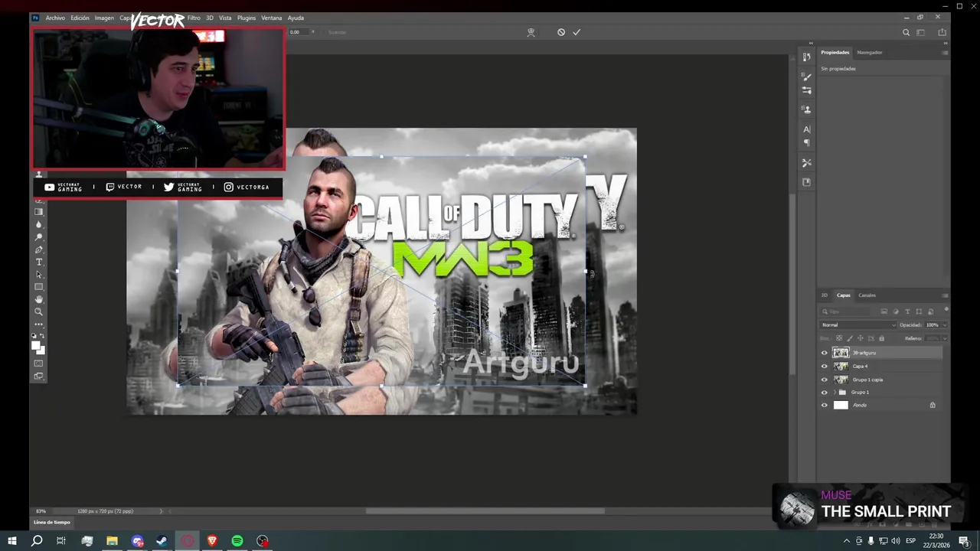
Task: Open the Imagen menu
Action: (104, 18)
